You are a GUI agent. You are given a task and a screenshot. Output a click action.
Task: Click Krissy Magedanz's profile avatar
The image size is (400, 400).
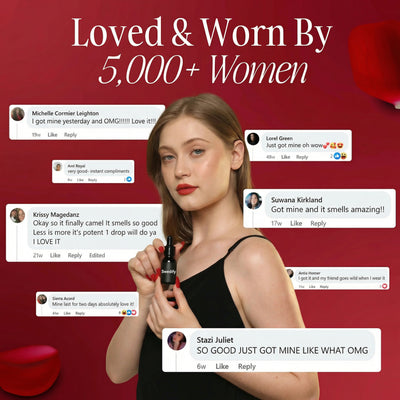[17, 215]
